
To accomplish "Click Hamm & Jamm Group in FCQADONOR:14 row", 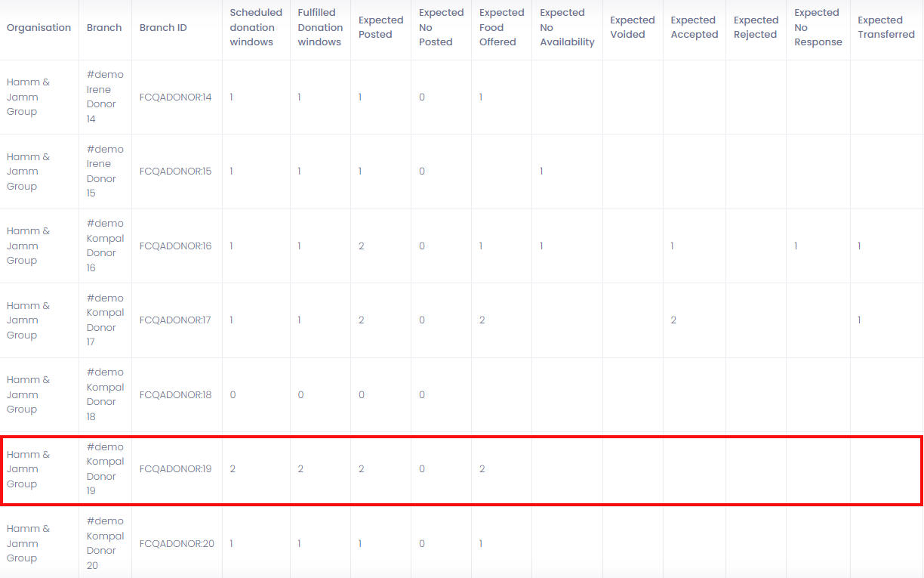I will [29, 97].
